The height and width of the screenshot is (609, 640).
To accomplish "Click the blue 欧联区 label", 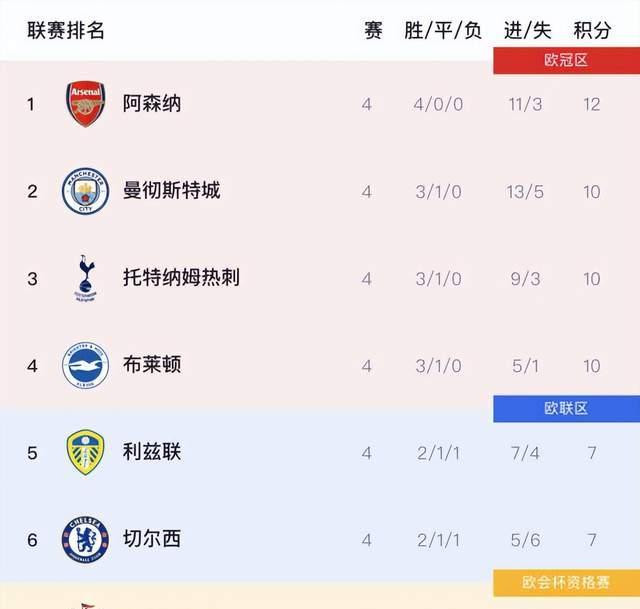I will (566, 409).
